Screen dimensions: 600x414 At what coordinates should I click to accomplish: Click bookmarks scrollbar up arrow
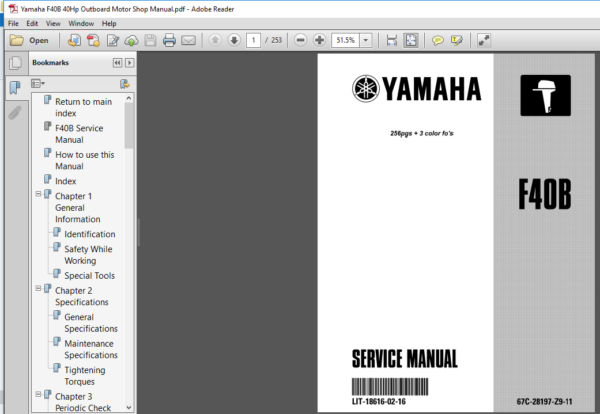tap(129, 98)
